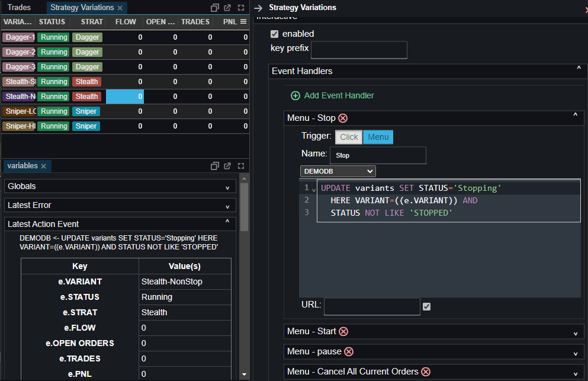This screenshot has width=588, height=381.
Task: Click the variables panel scrollbar thumb
Action: click(x=244, y=207)
